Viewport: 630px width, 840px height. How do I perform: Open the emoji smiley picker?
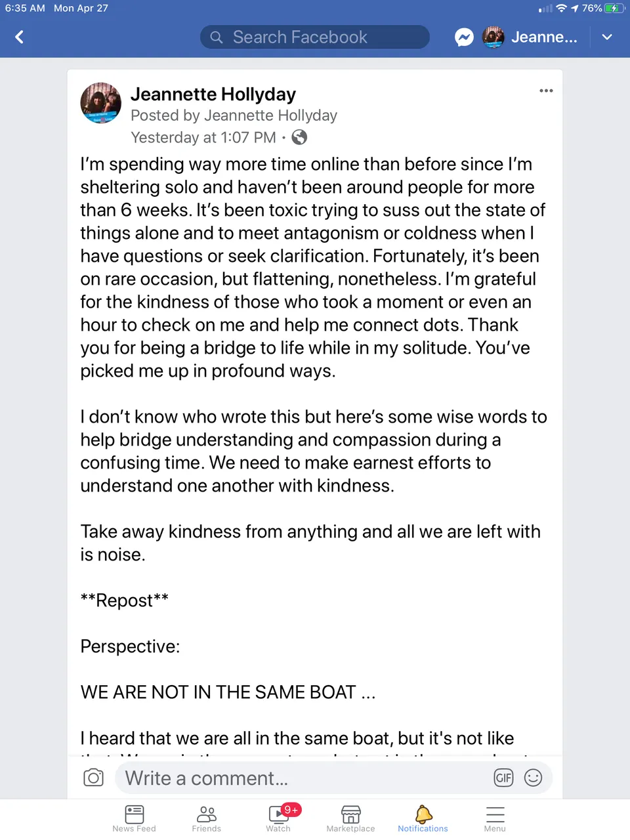click(x=533, y=778)
